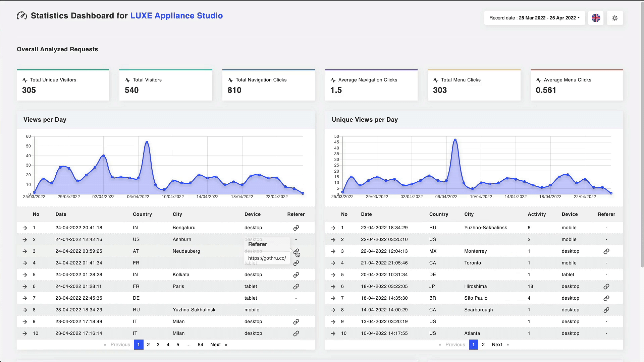The image size is (644, 362).
Task: Expand the Toronto row arrow
Action: (333, 263)
